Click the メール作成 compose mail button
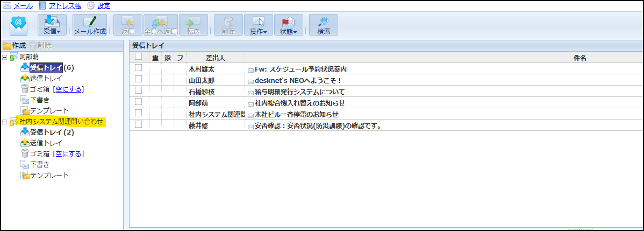The height and width of the screenshot is (231, 644). click(90, 25)
